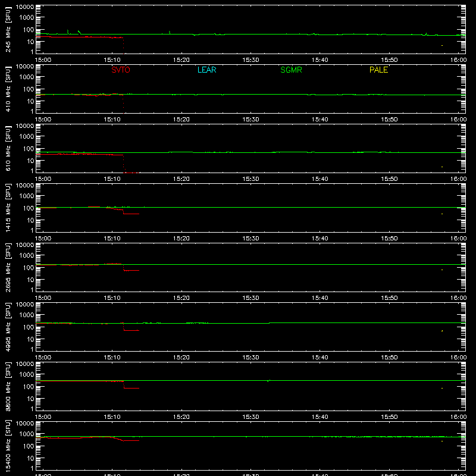
Task: Click the cyan LEAR legend label
Action: pyautogui.click(x=206, y=70)
